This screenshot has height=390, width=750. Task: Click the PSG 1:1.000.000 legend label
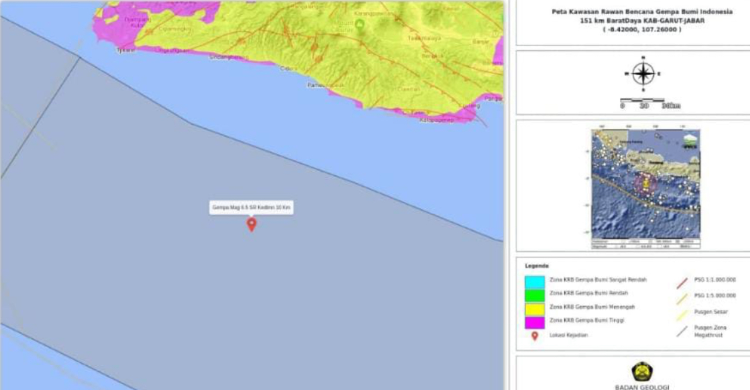pyautogui.click(x=715, y=279)
